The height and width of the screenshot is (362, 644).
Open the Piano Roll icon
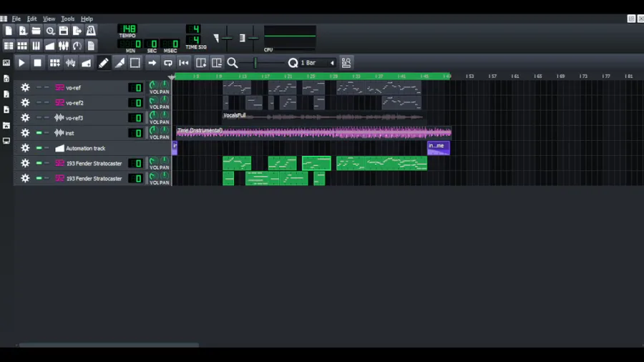[36, 46]
